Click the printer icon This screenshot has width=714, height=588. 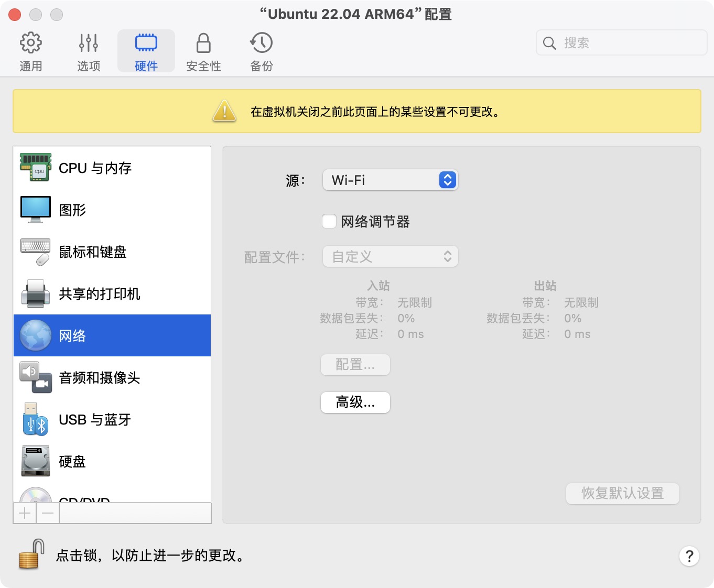tap(36, 293)
